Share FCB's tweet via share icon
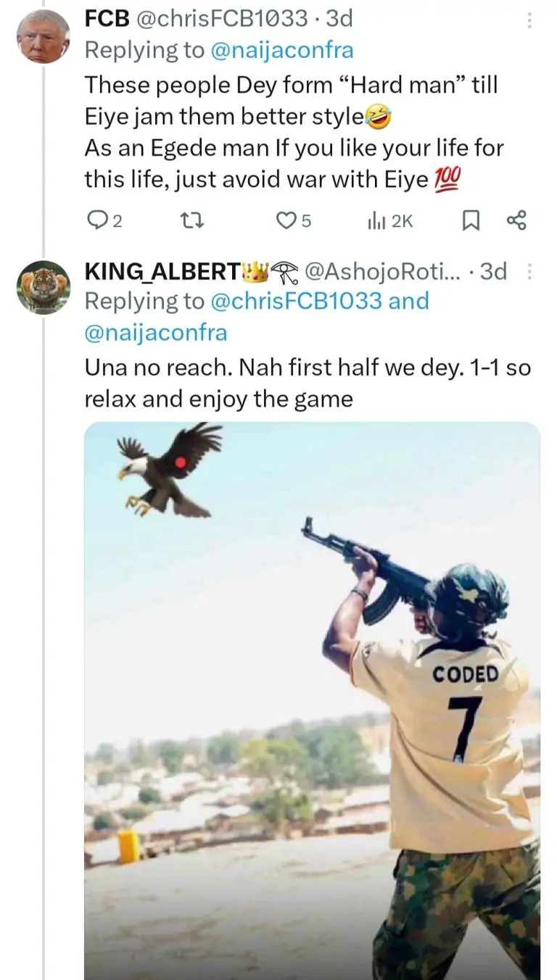 click(516, 220)
